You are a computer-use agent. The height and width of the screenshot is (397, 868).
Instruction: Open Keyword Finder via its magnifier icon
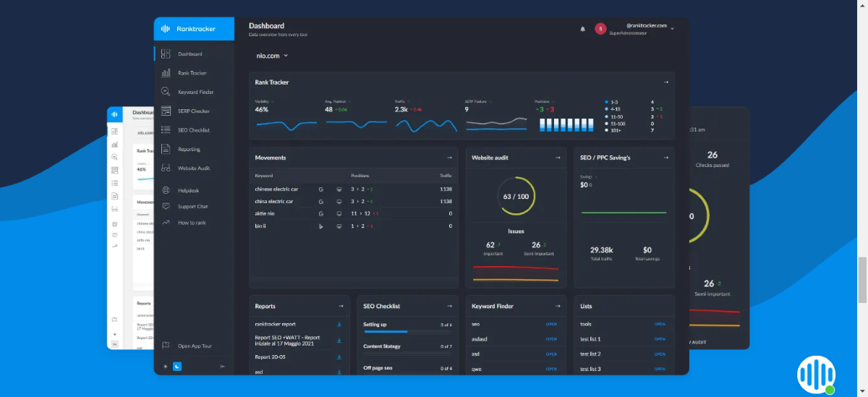[x=166, y=92]
